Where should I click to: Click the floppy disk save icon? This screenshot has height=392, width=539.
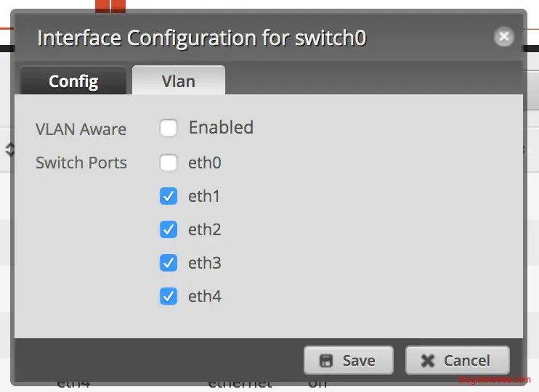pyautogui.click(x=326, y=361)
